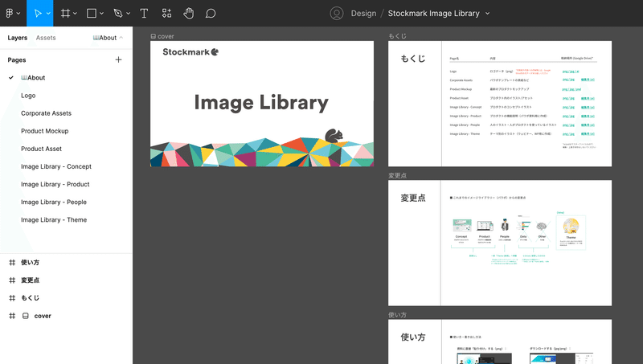
Task: Click the Theme image in 変更点 frame
Action: coord(571,227)
